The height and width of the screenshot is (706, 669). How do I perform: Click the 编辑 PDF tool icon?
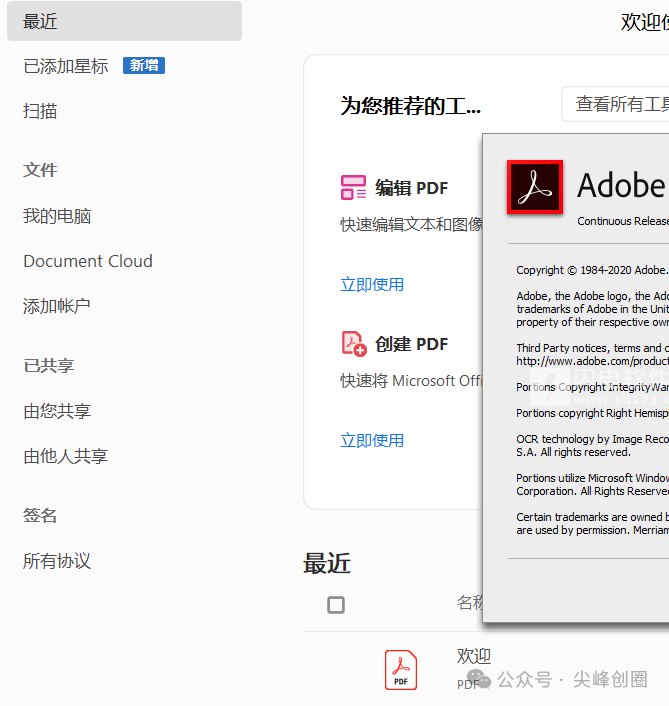pos(353,188)
